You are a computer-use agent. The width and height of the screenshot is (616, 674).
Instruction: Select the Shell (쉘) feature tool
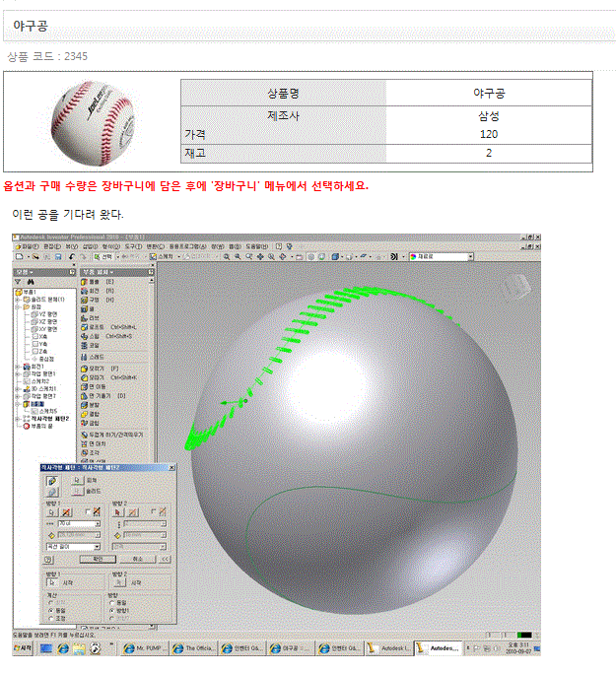[88, 309]
